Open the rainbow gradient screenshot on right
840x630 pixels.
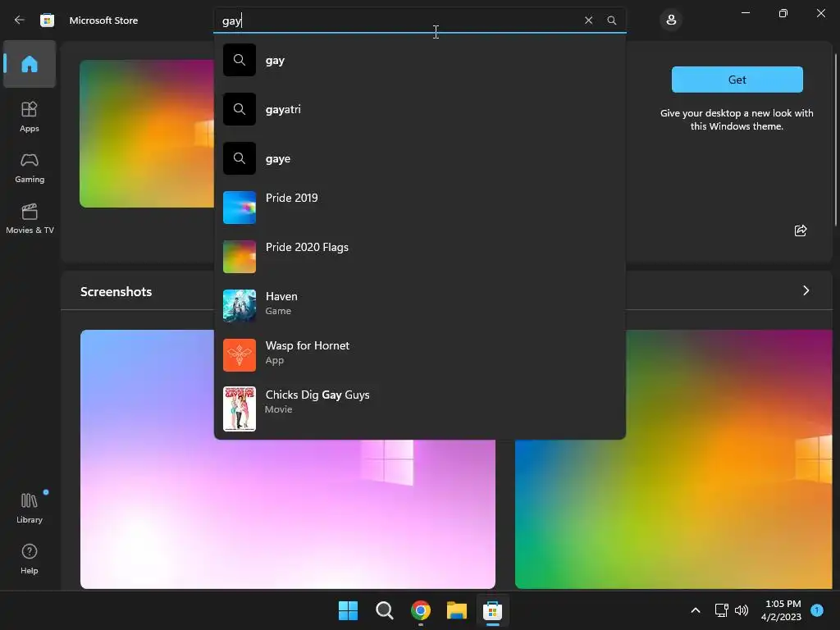[673, 514]
